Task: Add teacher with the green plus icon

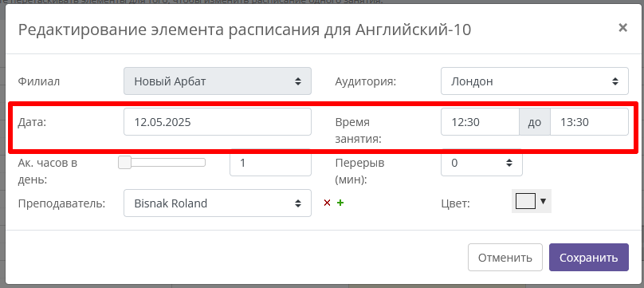Action: 340,203
